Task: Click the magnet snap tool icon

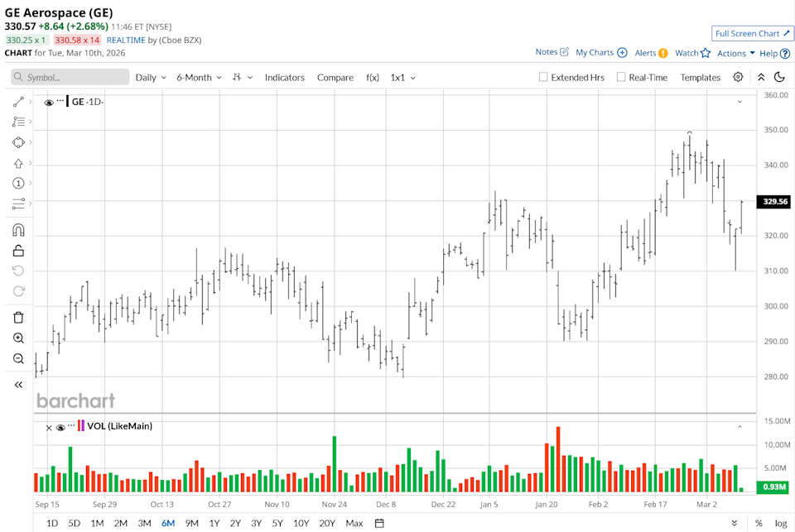Action: (x=18, y=230)
